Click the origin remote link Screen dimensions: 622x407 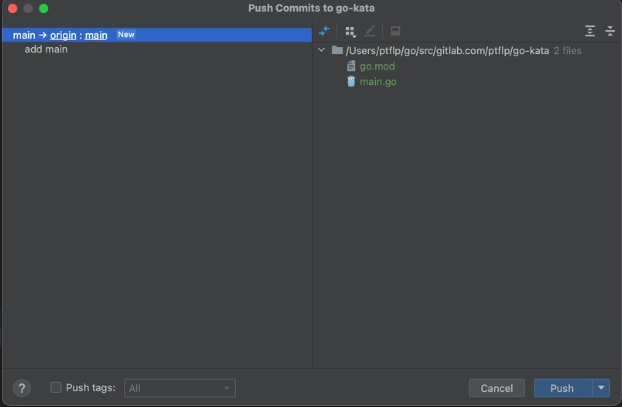point(65,35)
